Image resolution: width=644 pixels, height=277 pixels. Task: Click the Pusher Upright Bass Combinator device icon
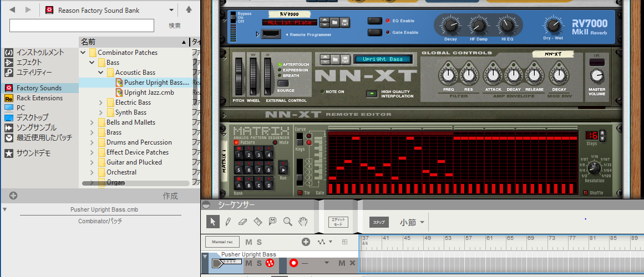[x=226, y=263]
